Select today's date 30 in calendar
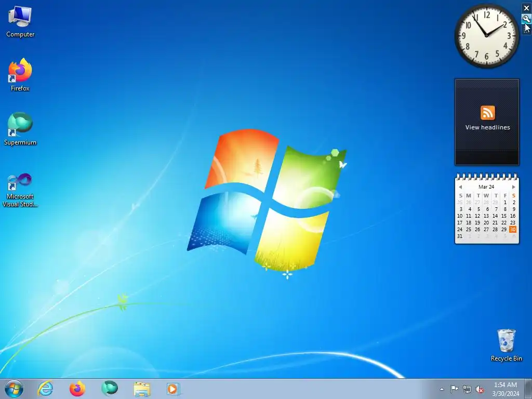This screenshot has height=399, width=532. coord(513,229)
